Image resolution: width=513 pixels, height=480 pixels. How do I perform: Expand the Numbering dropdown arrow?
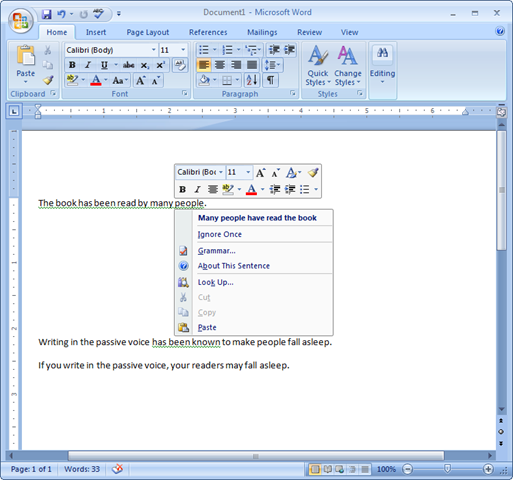(239, 50)
